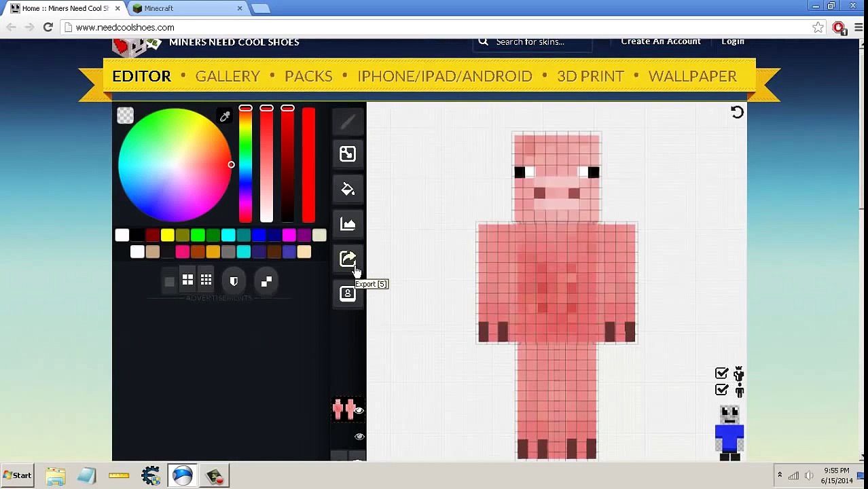Click the rainbow hue slider bar
868x489 pixels.
coord(245,164)
